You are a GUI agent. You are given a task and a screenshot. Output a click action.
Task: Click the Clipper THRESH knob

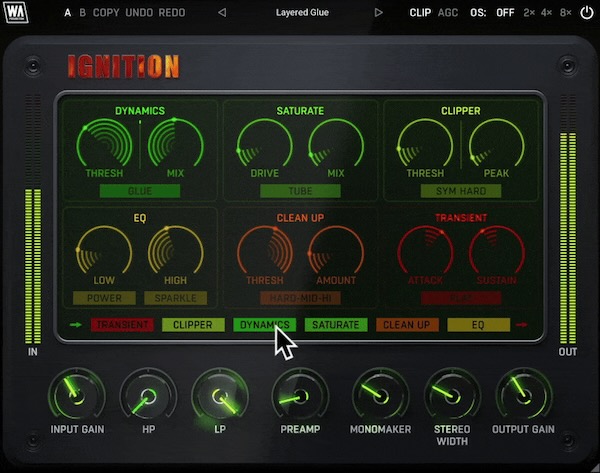coord(425,145)
